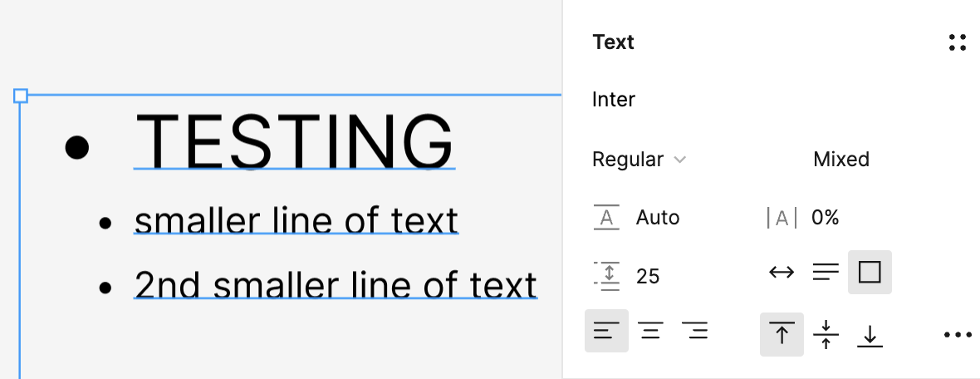980x379 pixels.
Task: Select fixed size text resizing
Action: (x=870, y=272)
